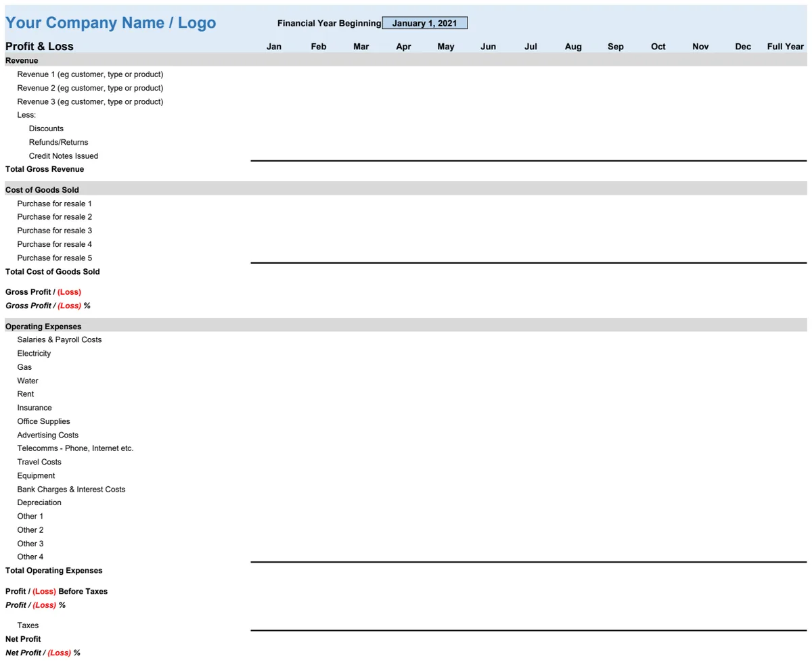The image size is (812, 662).
Task: Select the Revenue section header
Action: (406, 60)
